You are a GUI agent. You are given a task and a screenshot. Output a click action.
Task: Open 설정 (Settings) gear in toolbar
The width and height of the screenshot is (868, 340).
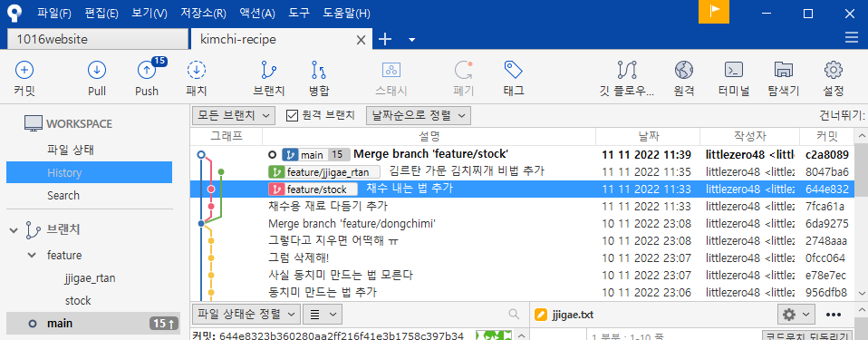834,71
